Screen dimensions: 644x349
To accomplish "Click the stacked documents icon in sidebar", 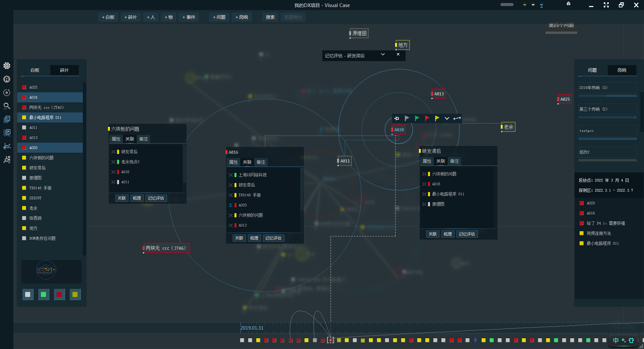I will (7, 119).
